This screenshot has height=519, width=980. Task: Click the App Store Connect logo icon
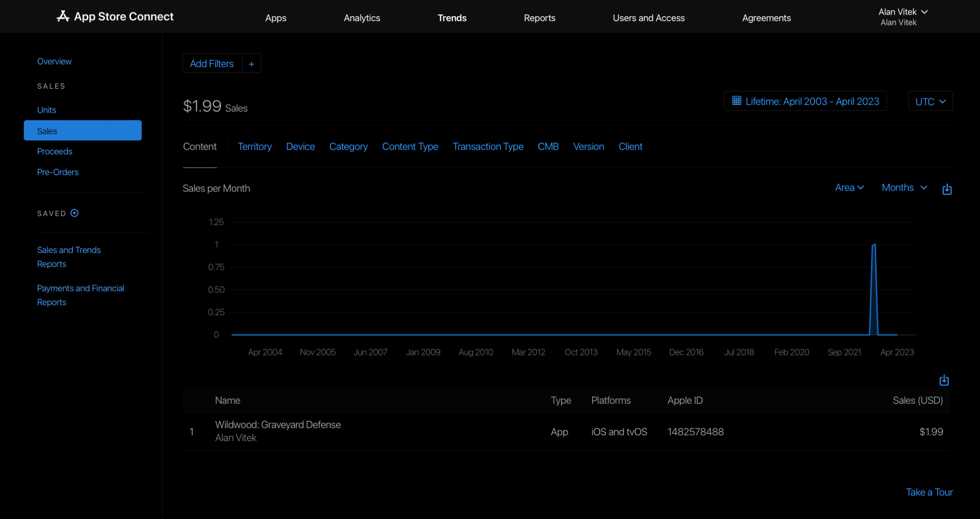(63, 16)
